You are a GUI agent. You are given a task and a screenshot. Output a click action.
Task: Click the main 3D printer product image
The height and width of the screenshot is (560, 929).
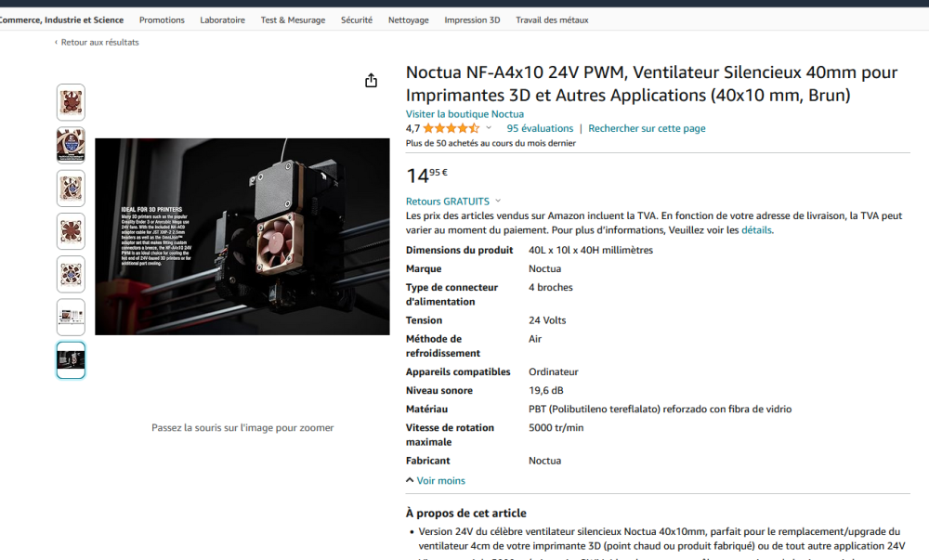pyautogui.click(x=242, y=237)
